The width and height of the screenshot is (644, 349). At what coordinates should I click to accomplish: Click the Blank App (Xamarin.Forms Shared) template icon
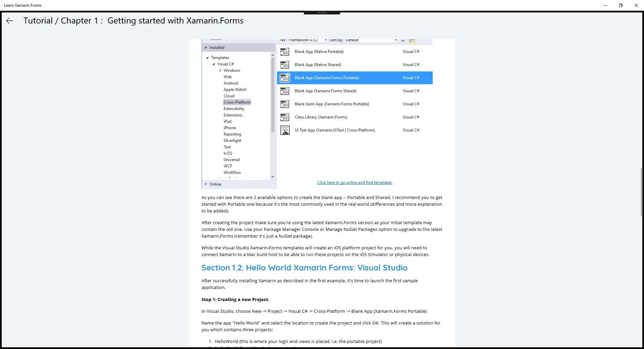pyautogui.click(x=285, y=91)
